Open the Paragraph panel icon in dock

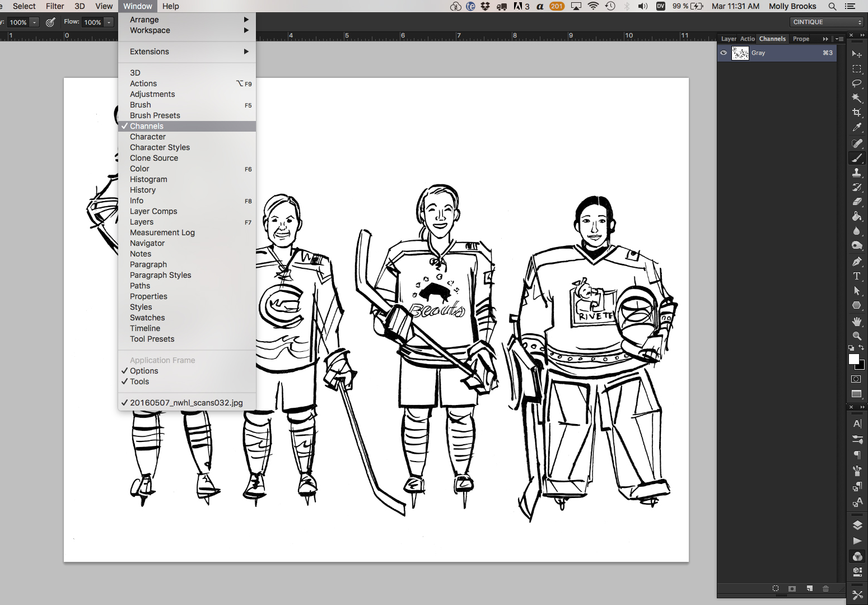[857, 455]
